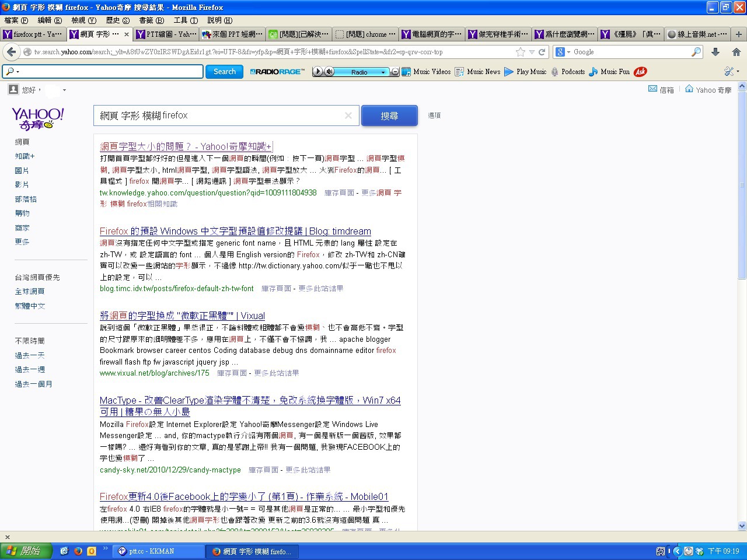Screen dimensions: 747x560
Task: Open MacType ClearType result link
Action: [250, 406]
